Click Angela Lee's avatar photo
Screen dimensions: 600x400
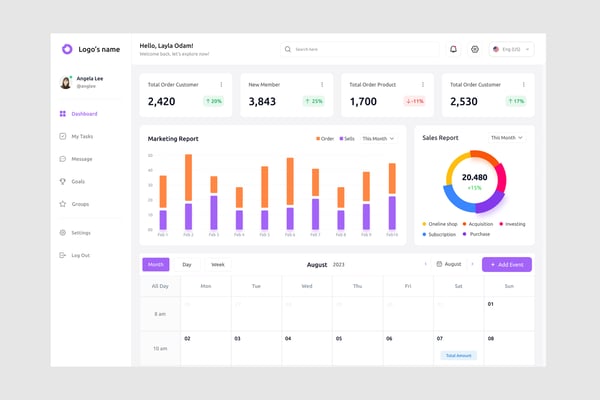point(66,82)
